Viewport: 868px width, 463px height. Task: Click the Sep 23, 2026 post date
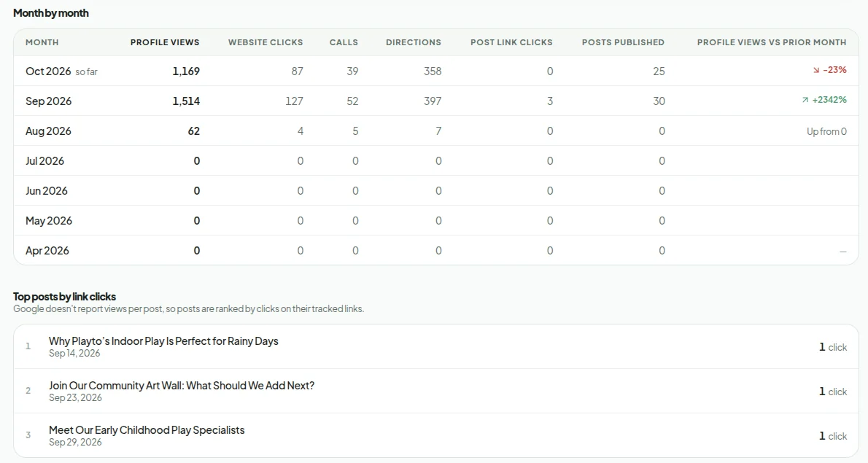(75, 397)
